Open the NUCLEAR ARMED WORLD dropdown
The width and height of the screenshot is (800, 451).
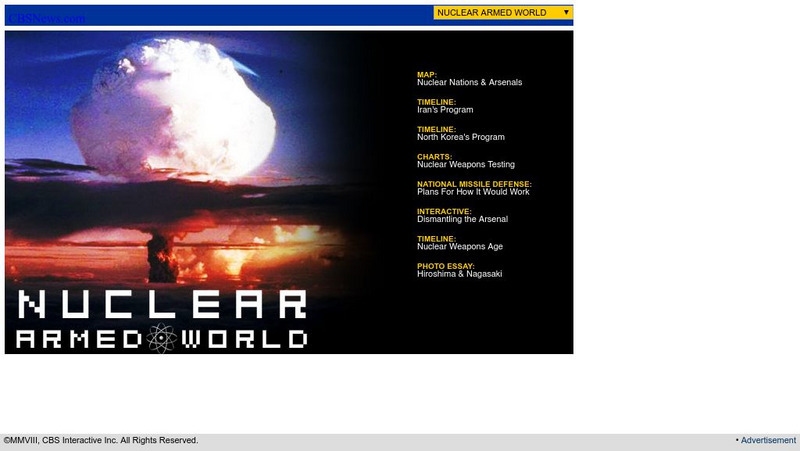tap(503, 13)
